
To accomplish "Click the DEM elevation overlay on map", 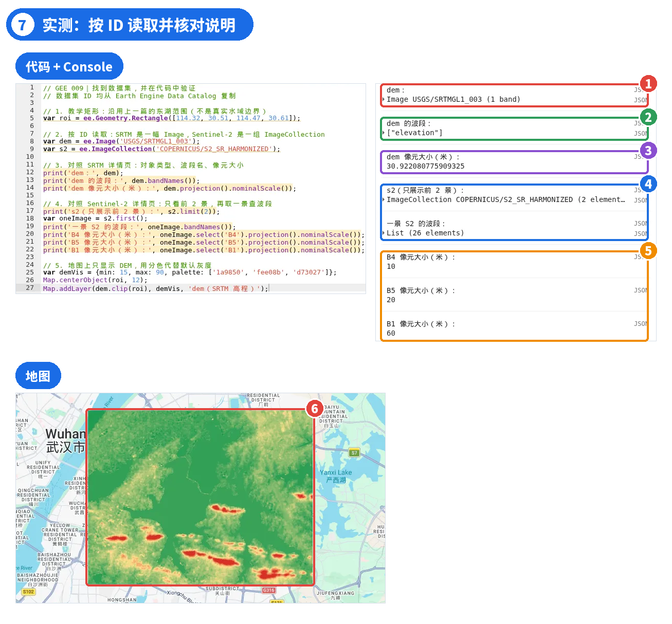I will 200,497.
